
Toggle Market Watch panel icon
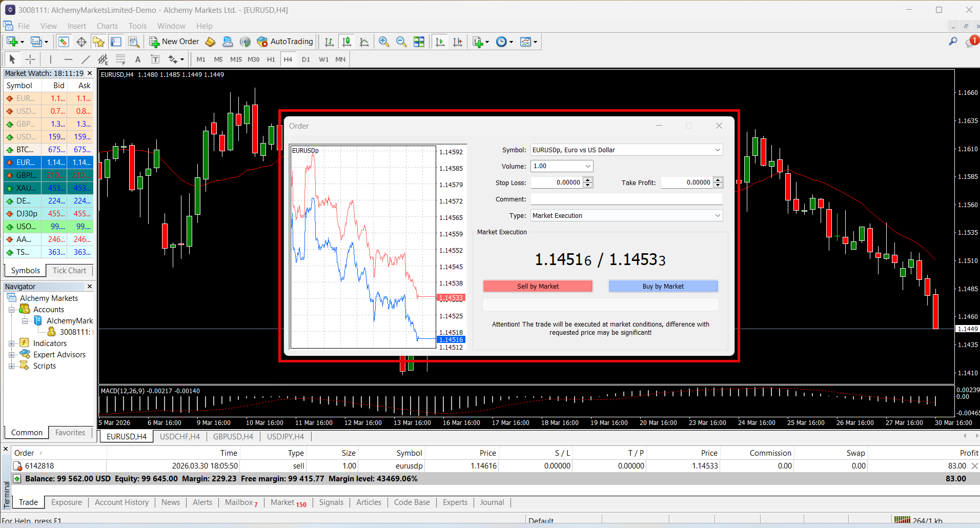tap(64, 42)
